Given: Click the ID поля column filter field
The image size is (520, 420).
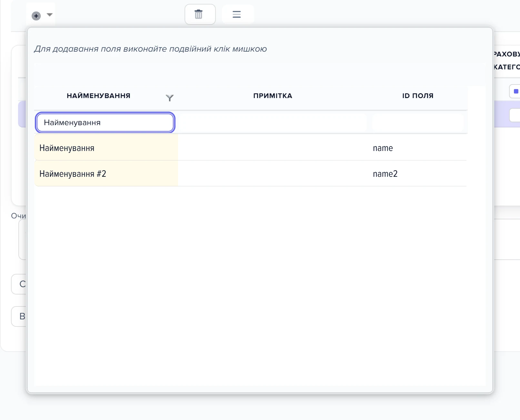Looking at the screenshot, I should 418,123.
